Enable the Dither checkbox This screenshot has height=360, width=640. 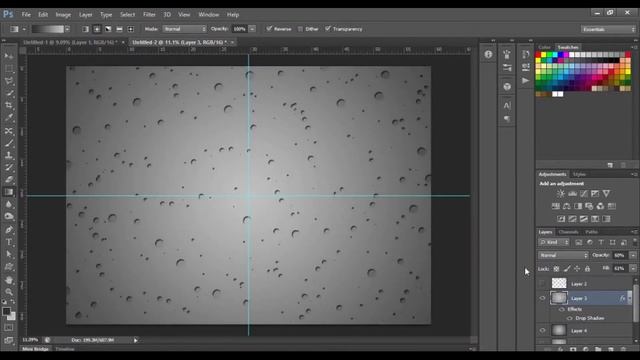click(x=300, y=29)
